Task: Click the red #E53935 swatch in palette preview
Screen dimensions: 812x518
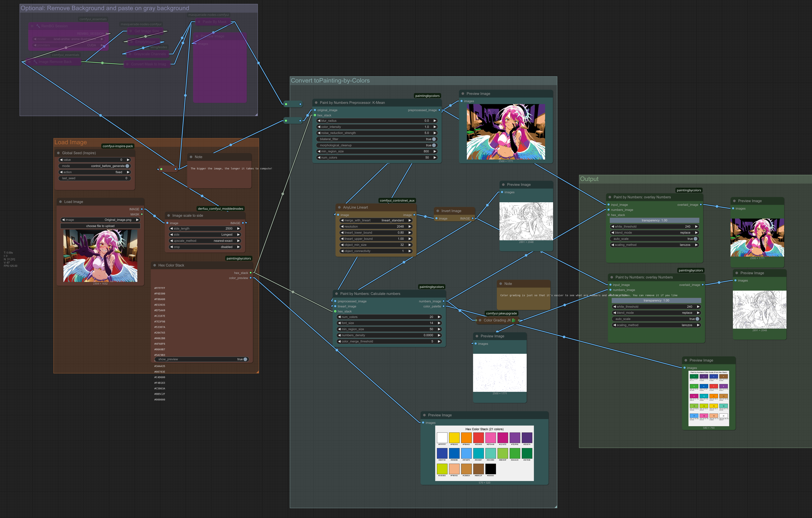Action: tap(478, 438)
